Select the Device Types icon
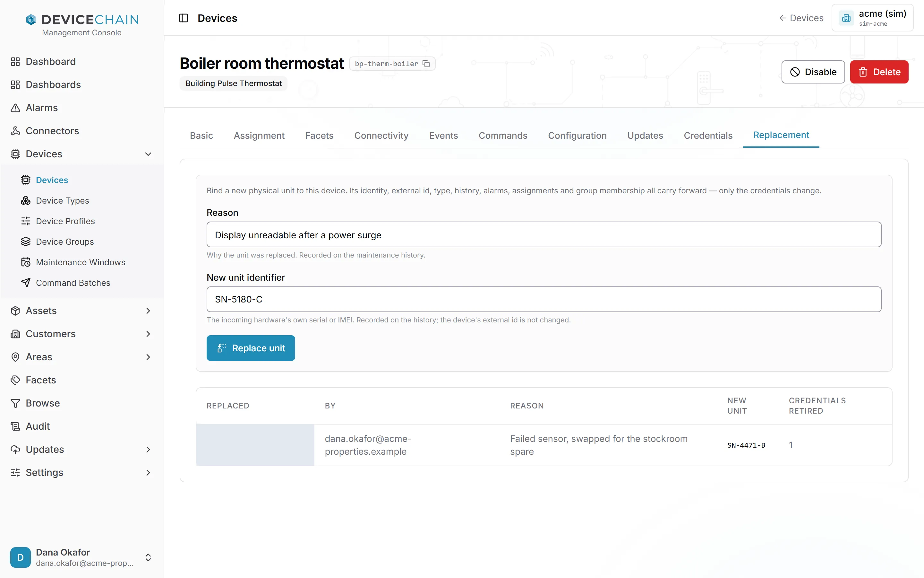This screenshot has height=578, width=924. (x=26, y=200)
